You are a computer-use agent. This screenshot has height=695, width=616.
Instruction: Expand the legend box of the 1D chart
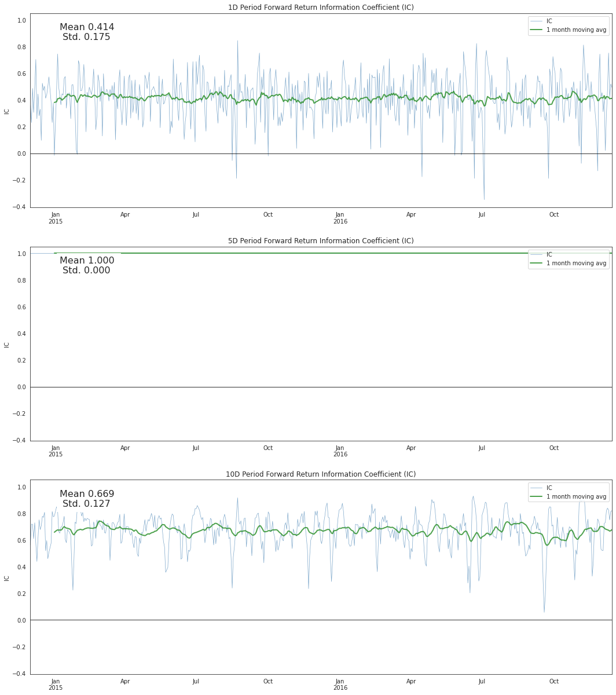[569, 25]
